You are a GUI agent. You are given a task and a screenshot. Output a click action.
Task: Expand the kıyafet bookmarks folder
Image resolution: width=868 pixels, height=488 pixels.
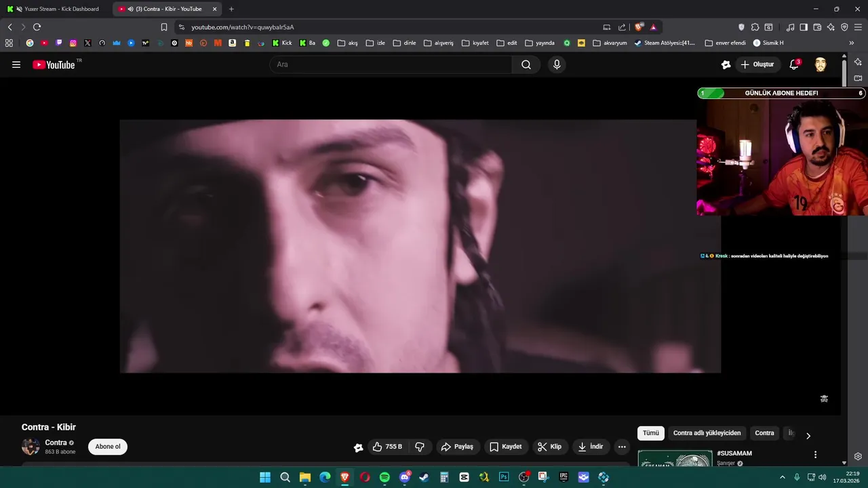[475, 43]
